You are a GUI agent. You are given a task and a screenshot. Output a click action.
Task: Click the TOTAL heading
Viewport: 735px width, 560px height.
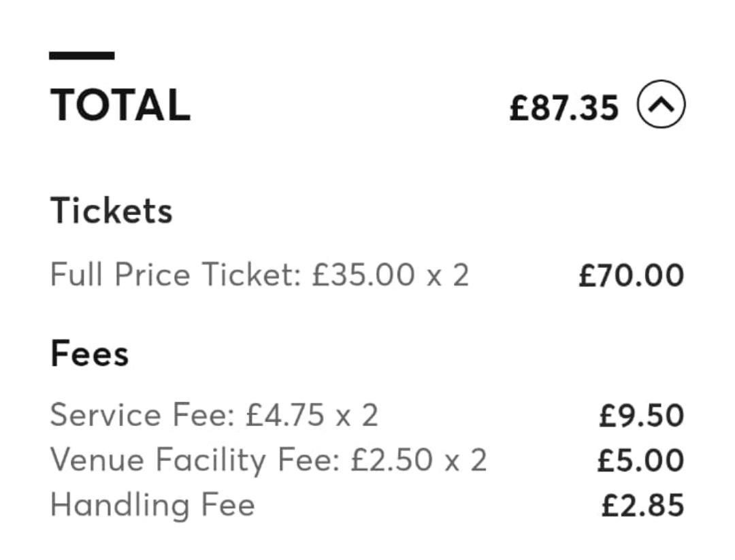click(x=120, y=105)
